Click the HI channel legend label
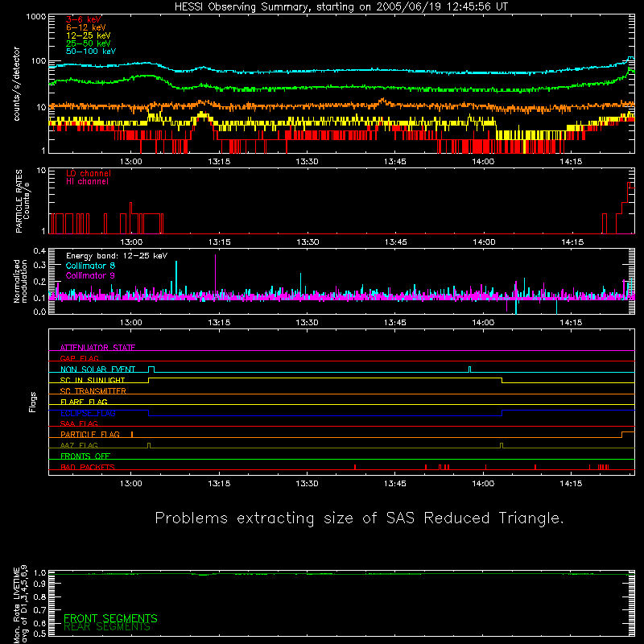Viewport: 644px width, 644px height. [x=87, y=182]
